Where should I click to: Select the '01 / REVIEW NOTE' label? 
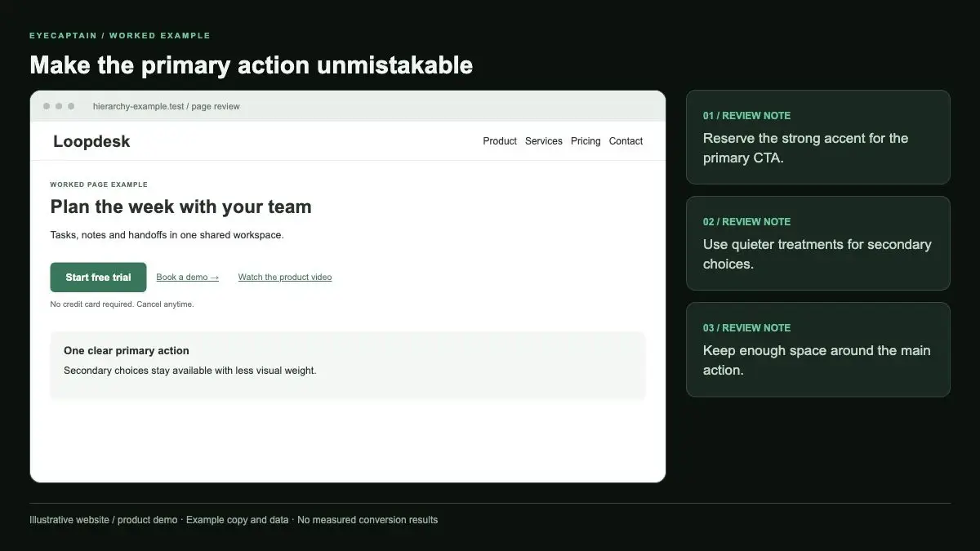pyautogui.click(x=747, y=116)
